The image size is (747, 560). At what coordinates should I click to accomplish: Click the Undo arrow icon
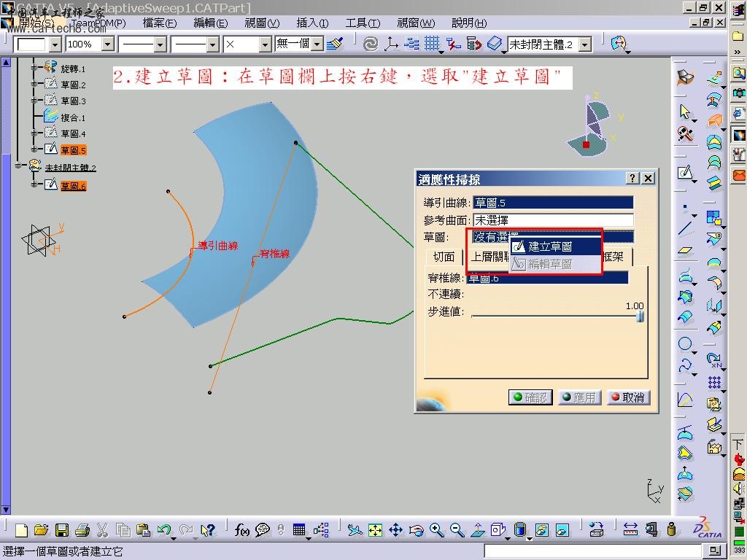164,529
